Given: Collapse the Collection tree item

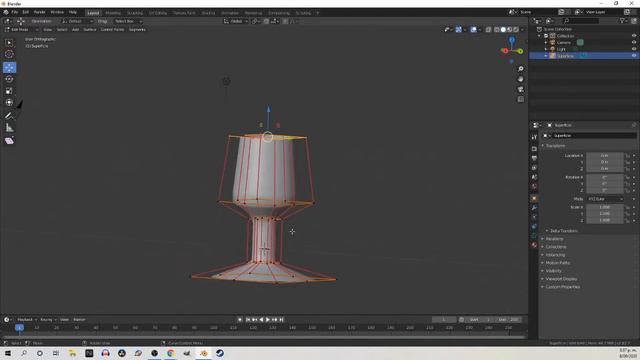Looking at the screenshot, I should 540,36.
